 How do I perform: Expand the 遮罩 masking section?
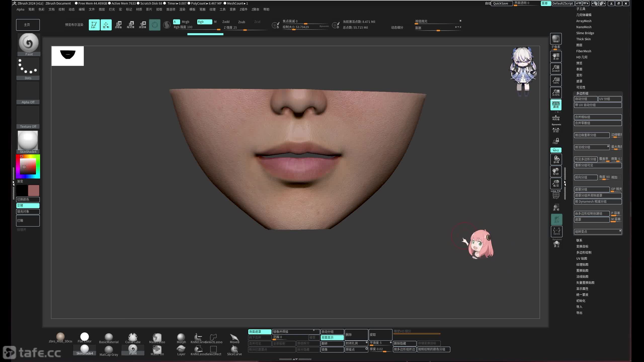coord(579,81)
